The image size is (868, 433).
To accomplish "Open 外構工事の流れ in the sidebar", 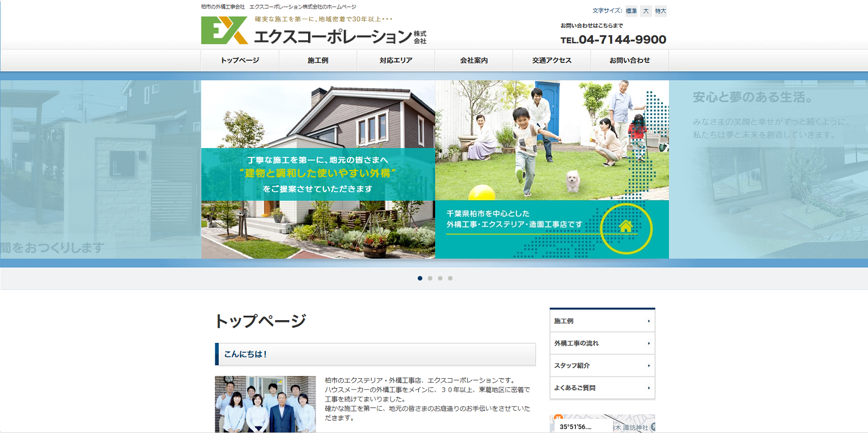I will 602,343.
